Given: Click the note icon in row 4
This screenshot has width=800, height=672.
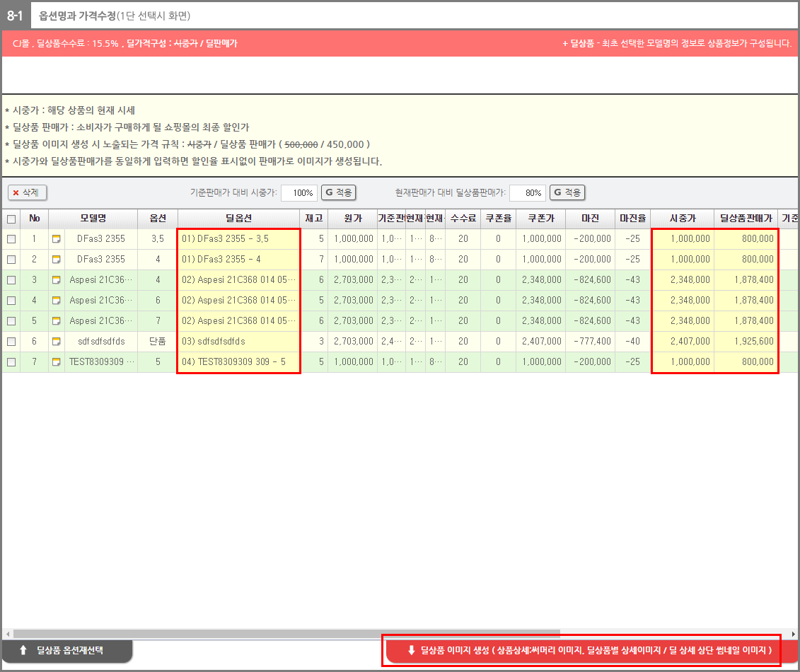Looking at the screenshot, I should click(57, 301).
